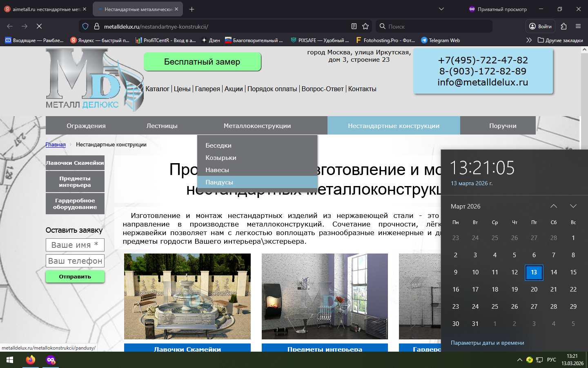Image resolution: width=588 pixels, height=368 pixels.
Task: Click the Ваше имя input field
Action: pyautogui.click(x=75, y=245)
